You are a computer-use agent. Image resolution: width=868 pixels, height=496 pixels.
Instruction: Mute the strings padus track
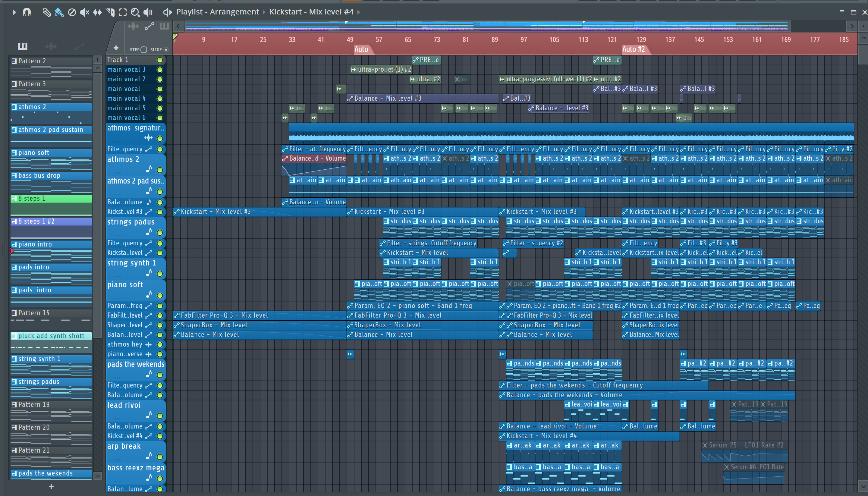click(x=159, y=233)
